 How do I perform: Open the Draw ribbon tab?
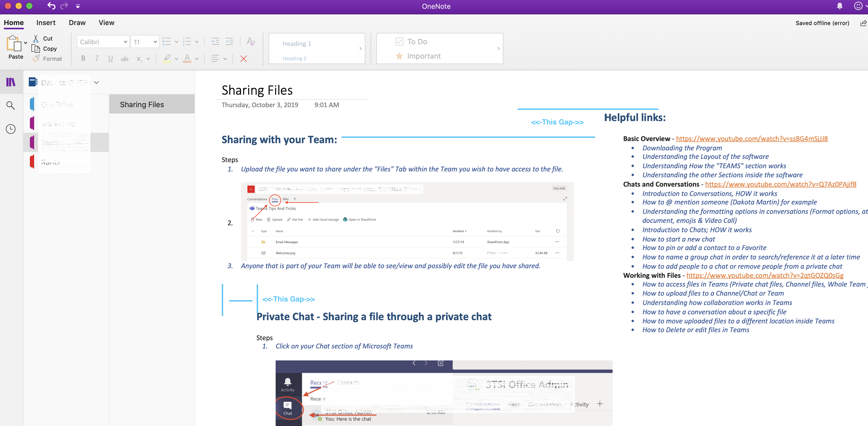tap(77, 22)
